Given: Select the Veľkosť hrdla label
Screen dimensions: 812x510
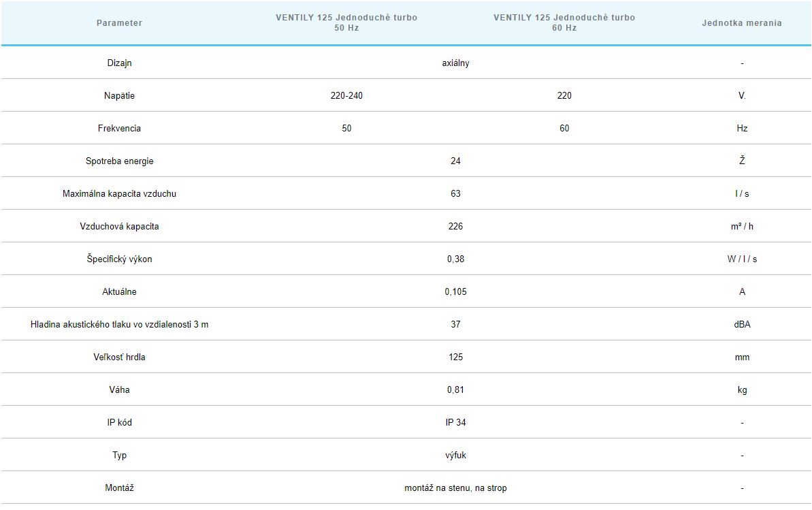Looking at the screenshot, I should coord(119,357).
